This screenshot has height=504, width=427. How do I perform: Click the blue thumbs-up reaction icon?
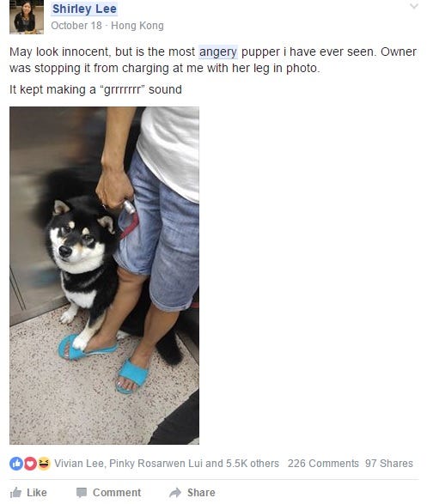[15, 464]
